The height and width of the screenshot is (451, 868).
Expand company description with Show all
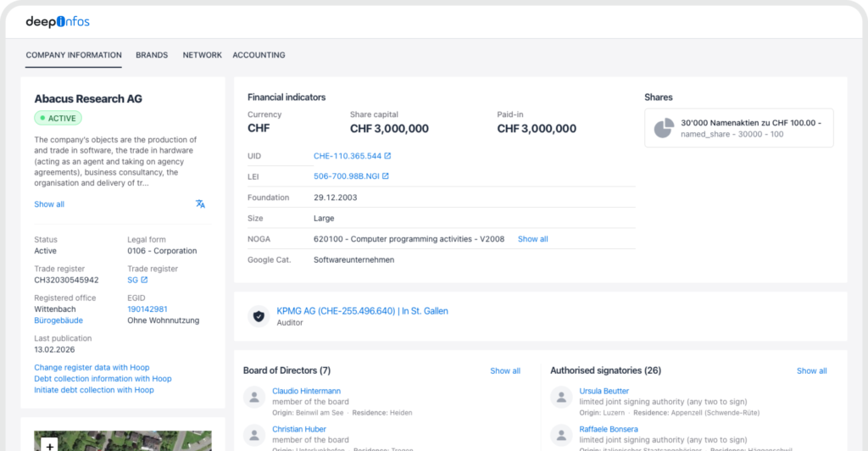pos(49,204)
